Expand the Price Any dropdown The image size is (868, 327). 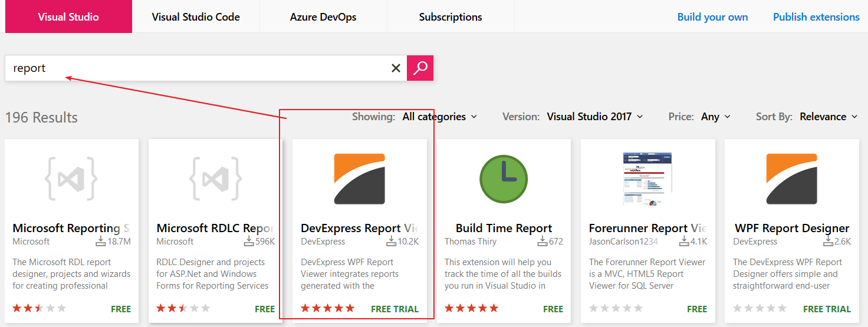[x=715, y=117]
